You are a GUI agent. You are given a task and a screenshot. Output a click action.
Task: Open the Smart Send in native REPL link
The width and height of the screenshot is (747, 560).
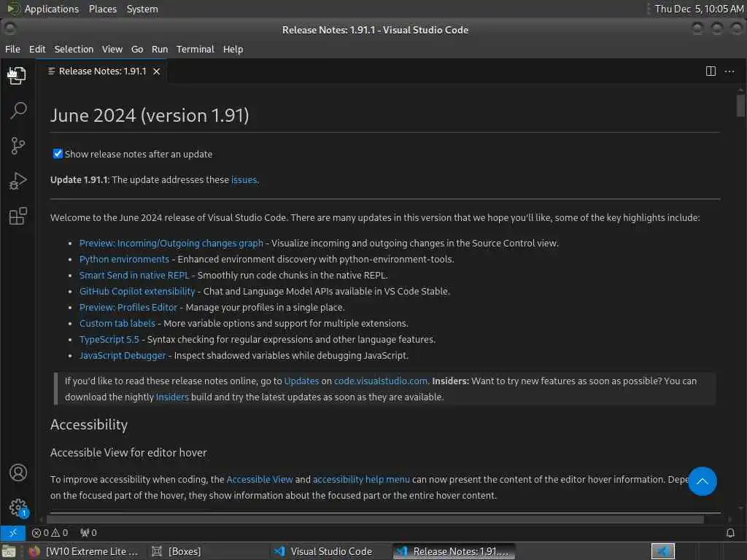[x=134, y=275]
